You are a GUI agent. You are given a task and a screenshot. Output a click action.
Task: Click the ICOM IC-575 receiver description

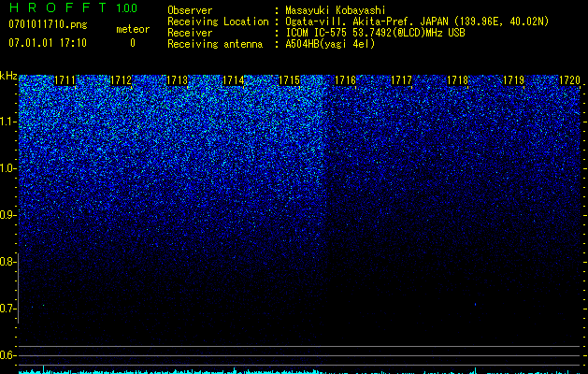pyautogui.click(x=375, y=33)
